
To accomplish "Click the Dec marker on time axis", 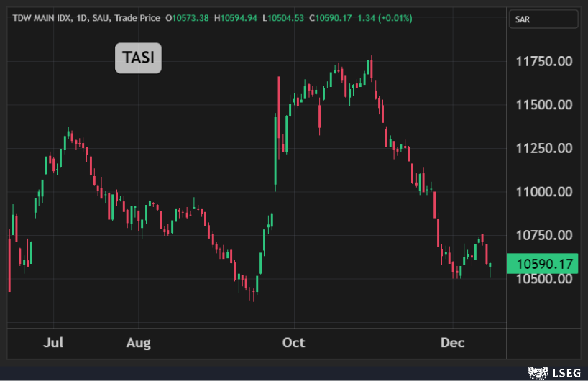I will pos(452,343).
